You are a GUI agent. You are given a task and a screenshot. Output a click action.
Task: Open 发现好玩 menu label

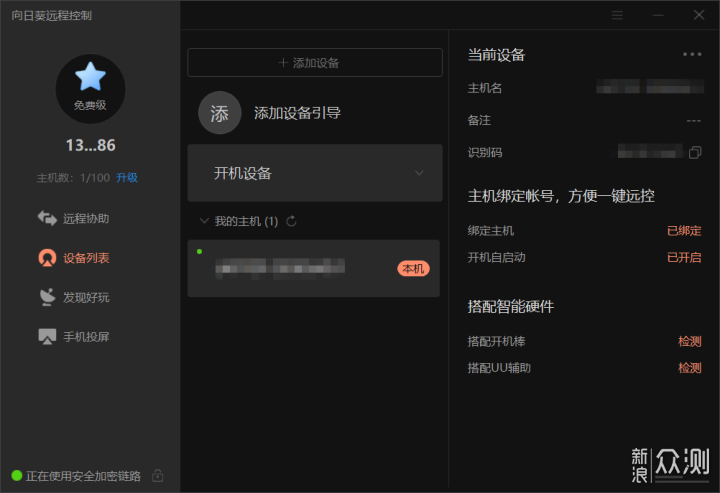[x=86, y=297]
